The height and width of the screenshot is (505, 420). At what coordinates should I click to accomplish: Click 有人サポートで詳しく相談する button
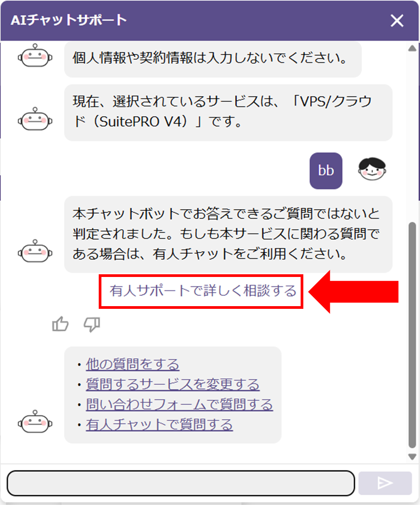202,291
